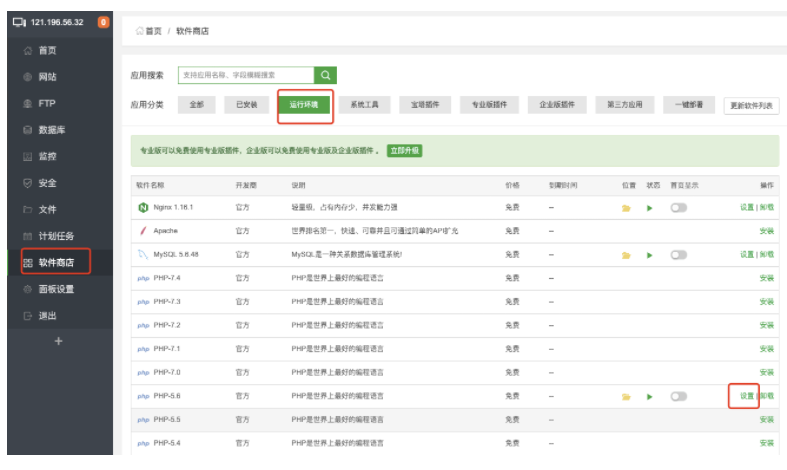Toggle Nginx homepage display switch

679,208
